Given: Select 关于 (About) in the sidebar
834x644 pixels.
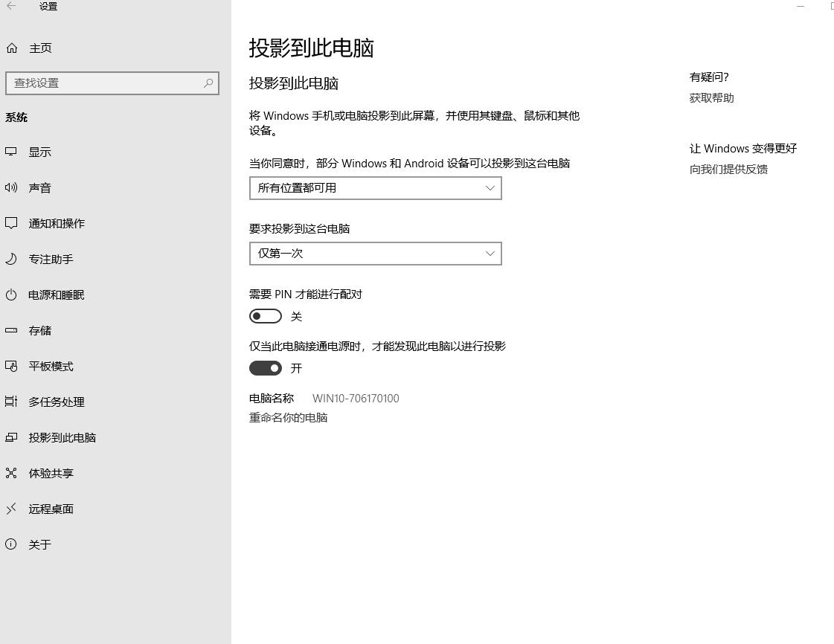Looking at the screenshot, I should point(39,544).
